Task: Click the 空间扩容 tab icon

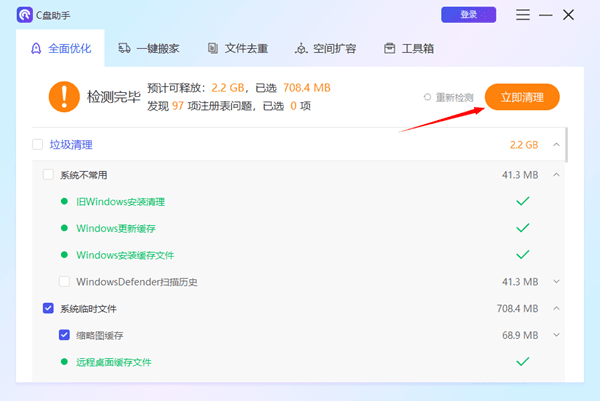Action: 301,48
